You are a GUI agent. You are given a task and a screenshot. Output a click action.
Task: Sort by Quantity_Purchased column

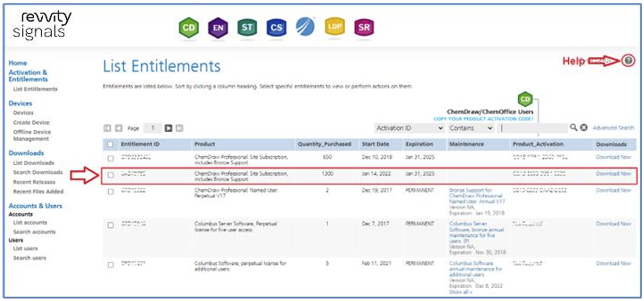[324, 144]
